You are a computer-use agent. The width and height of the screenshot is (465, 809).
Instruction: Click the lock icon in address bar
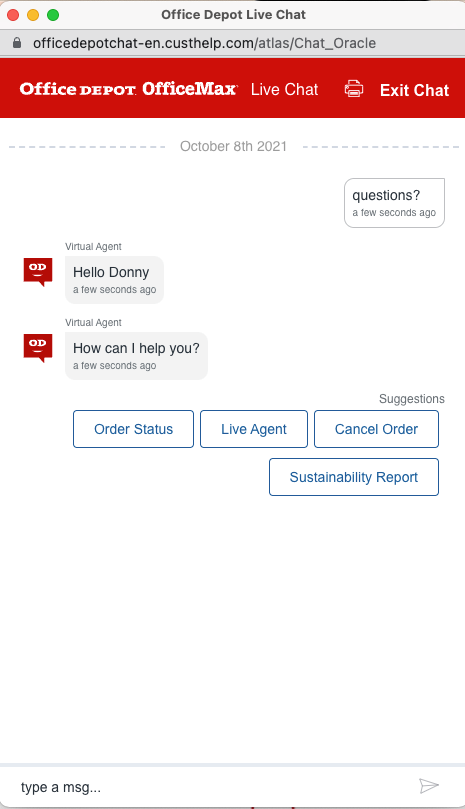click(x=17, y=42)
